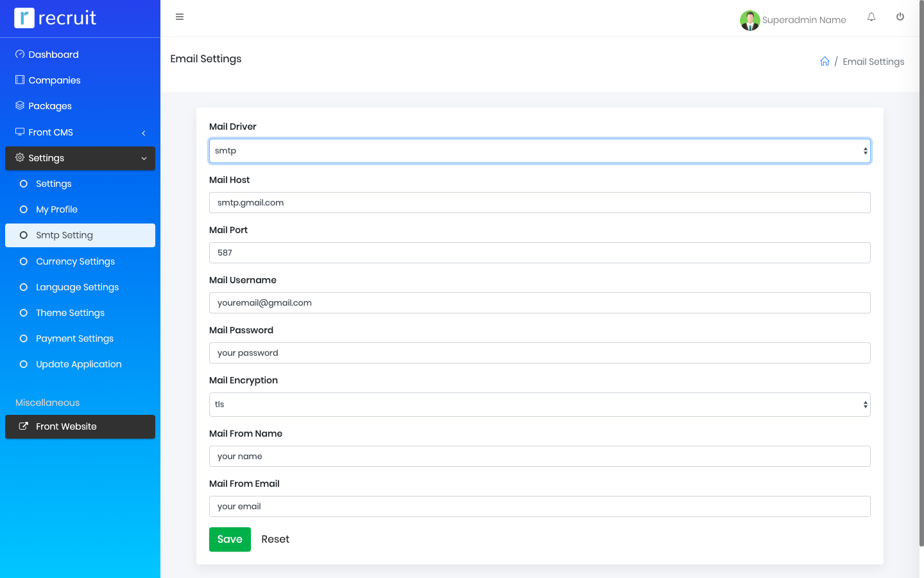
Task: Click the Reset button
Action: [x=275, y=539]
